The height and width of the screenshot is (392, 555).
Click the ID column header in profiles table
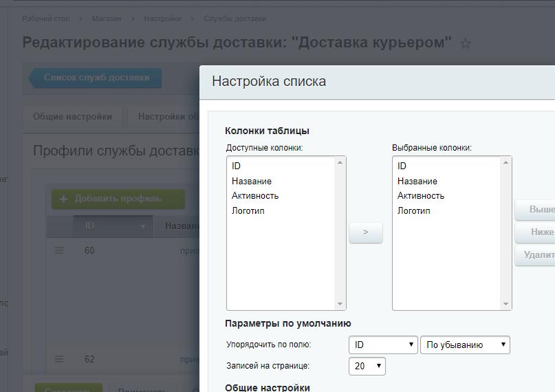(113, 226)
